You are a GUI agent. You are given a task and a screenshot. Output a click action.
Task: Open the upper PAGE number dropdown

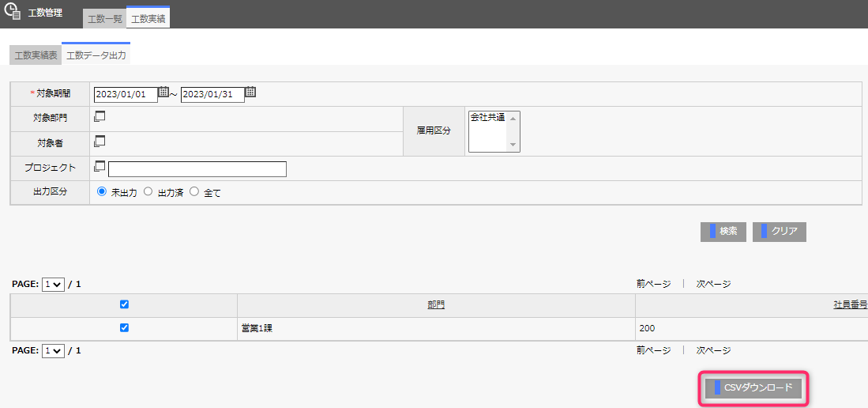[x=54, y=284]
